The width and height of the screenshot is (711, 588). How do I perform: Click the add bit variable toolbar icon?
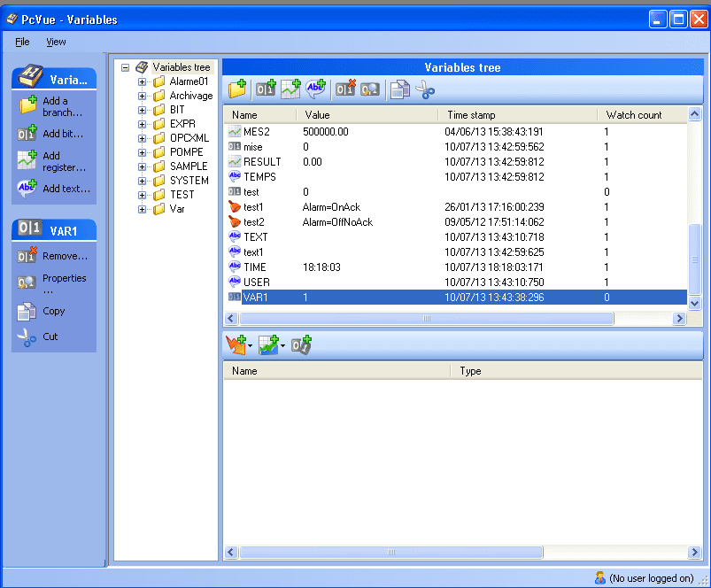click(265, 89)
